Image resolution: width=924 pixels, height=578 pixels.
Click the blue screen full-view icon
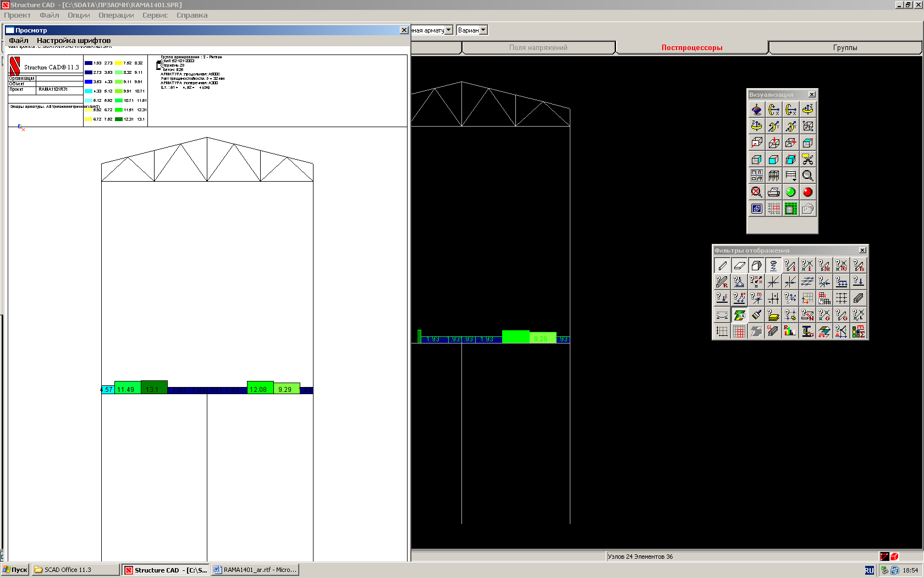757,209
